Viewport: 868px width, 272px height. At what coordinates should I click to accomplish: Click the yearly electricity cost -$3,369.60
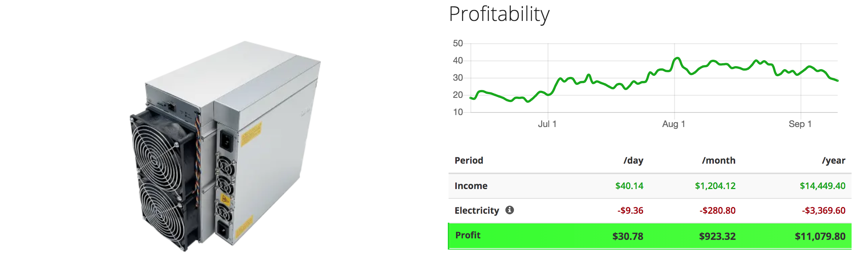824,210
